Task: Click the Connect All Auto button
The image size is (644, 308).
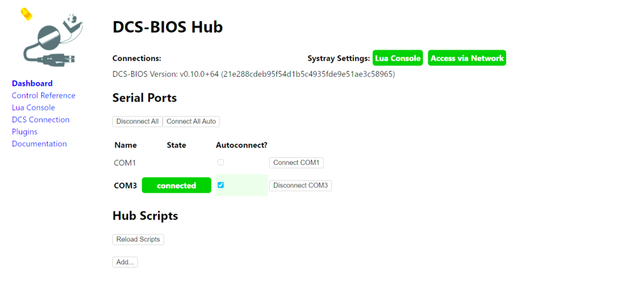Action: pyautogui.click(x=191, y=122)
